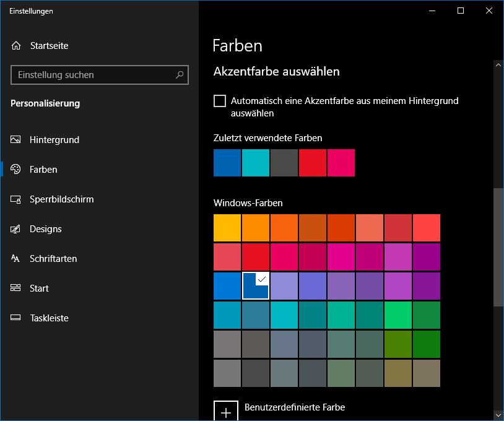Click the scrollbar up arrow
This screenshot has height=421, width=504.
pyautogui.click(x=498, y=64)
